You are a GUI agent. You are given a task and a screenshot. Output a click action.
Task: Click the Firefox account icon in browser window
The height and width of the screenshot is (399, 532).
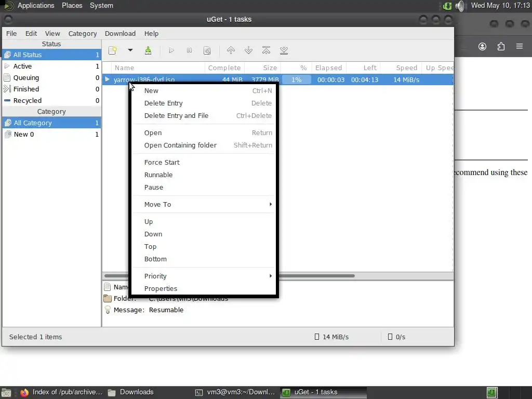(482, 46)
